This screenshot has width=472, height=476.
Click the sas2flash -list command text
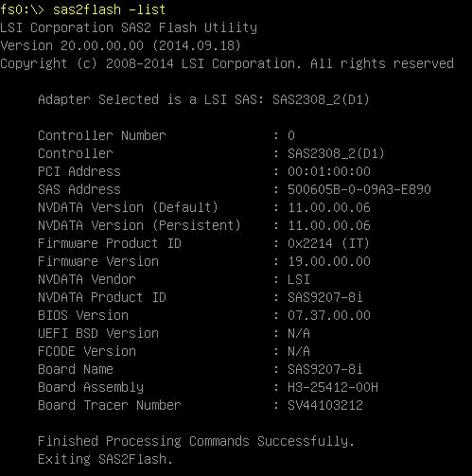click(x=109, y=9)
